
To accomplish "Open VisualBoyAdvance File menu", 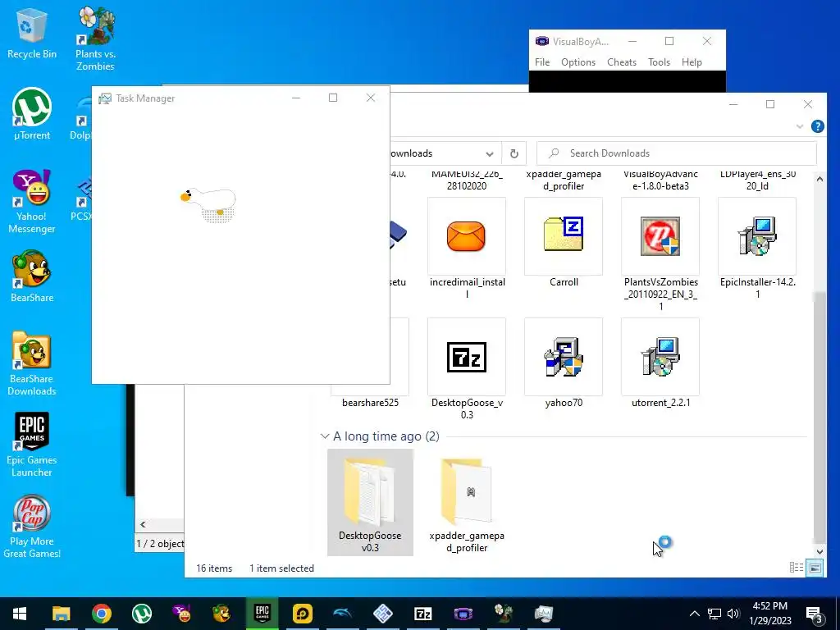I will [542, 62].
